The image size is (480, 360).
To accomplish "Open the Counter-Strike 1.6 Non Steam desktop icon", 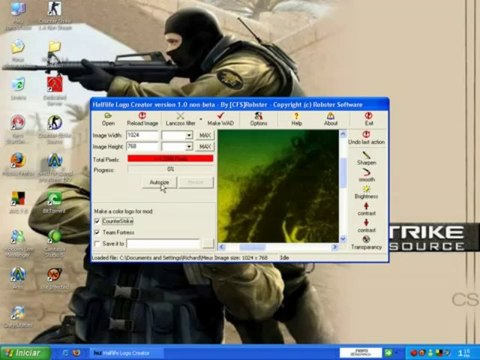I will 55,16.
